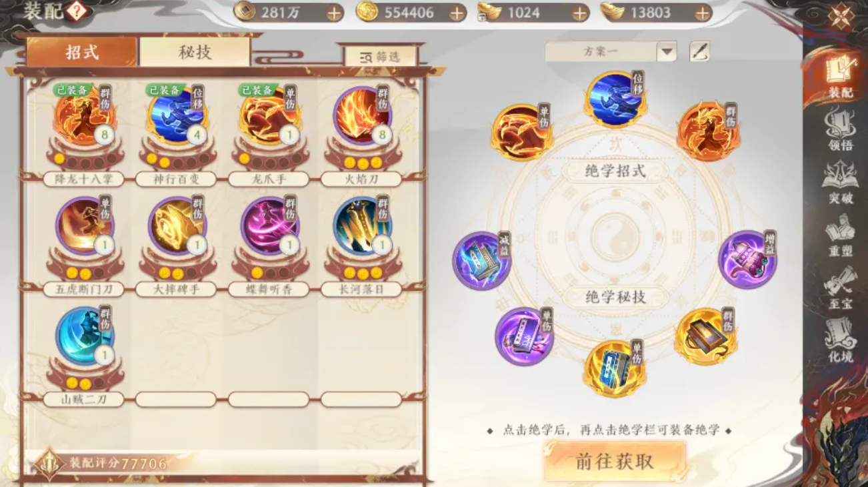Image resolution: width=868 pixels, height=487 pixels.
Task: Choose the 大摔碑手 skill icon
Action: tap(177, 226)
